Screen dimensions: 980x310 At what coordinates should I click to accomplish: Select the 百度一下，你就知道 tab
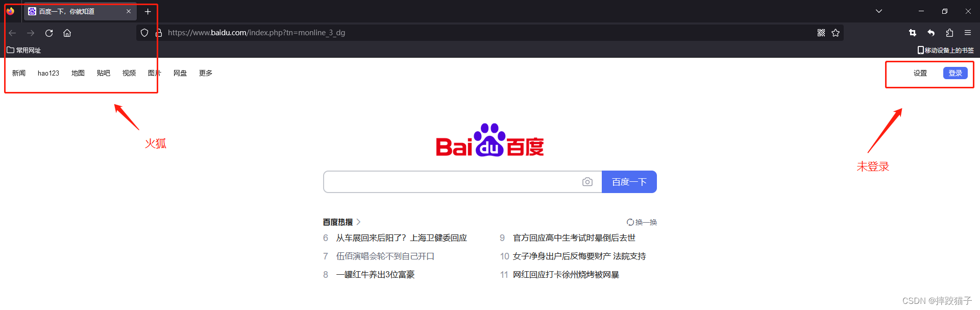tap(80, 11)
